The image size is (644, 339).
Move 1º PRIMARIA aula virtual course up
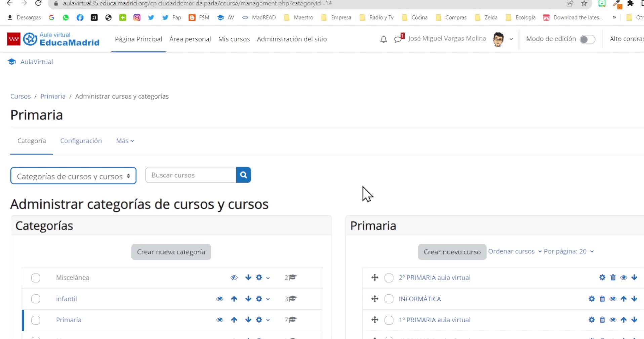coord(624,320)
